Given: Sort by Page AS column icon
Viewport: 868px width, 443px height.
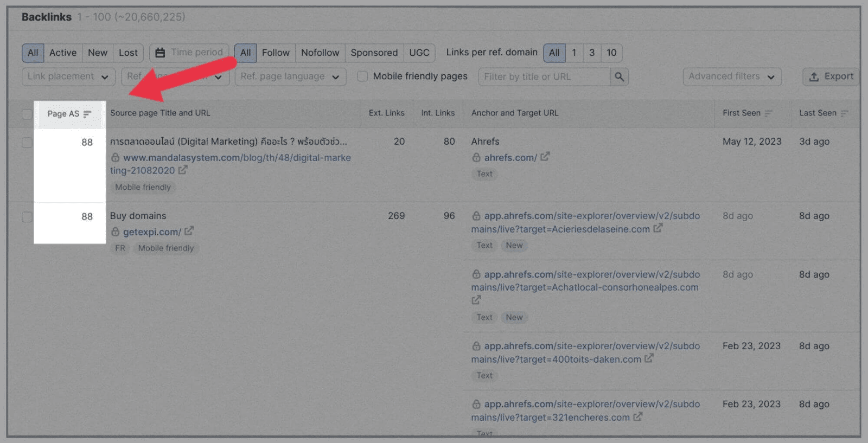Looking at the screenshot, I should [x=87, y=114].
